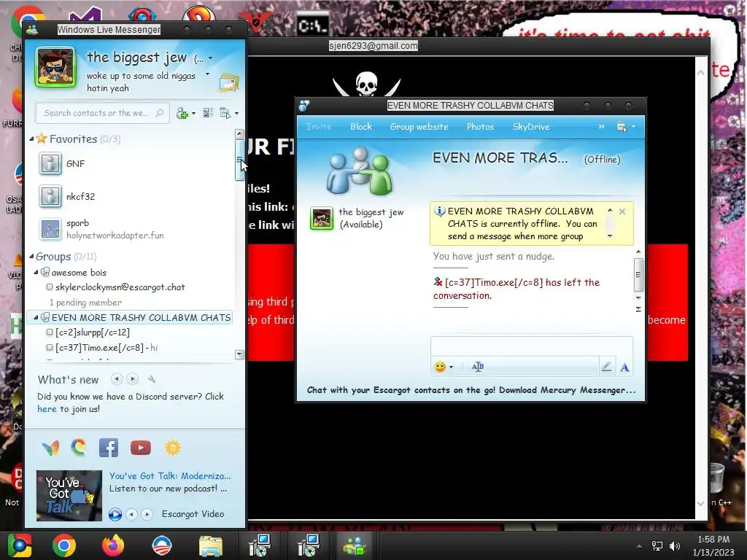Viewport: 747px width, 560px height.
Task: Open the Escargot 'C' swirl icon
Action: 79,448
